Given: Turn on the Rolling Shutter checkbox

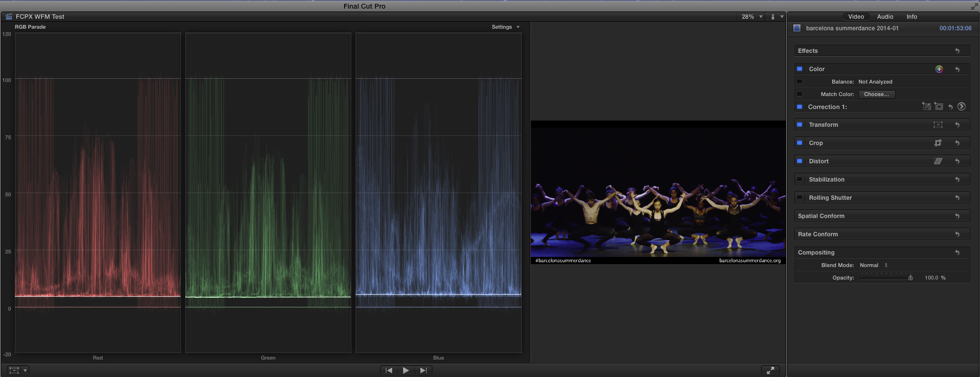Looking at the screenshot, I should coord(800,198).
